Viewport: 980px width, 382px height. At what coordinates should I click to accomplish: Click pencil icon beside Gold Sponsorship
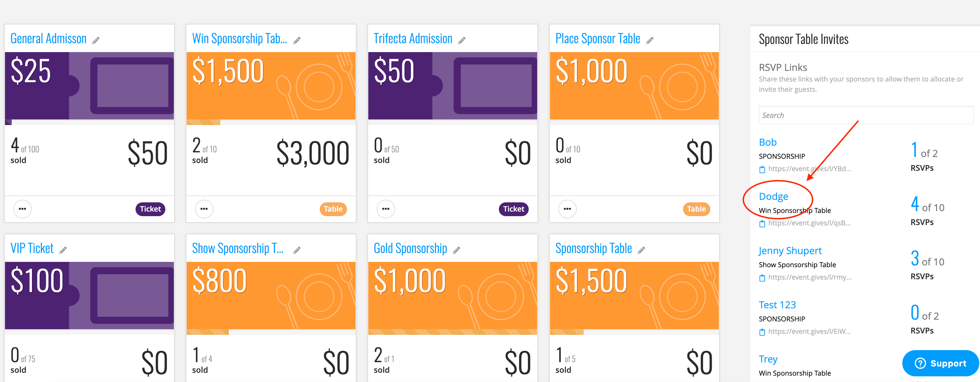[x=457, y=250]
